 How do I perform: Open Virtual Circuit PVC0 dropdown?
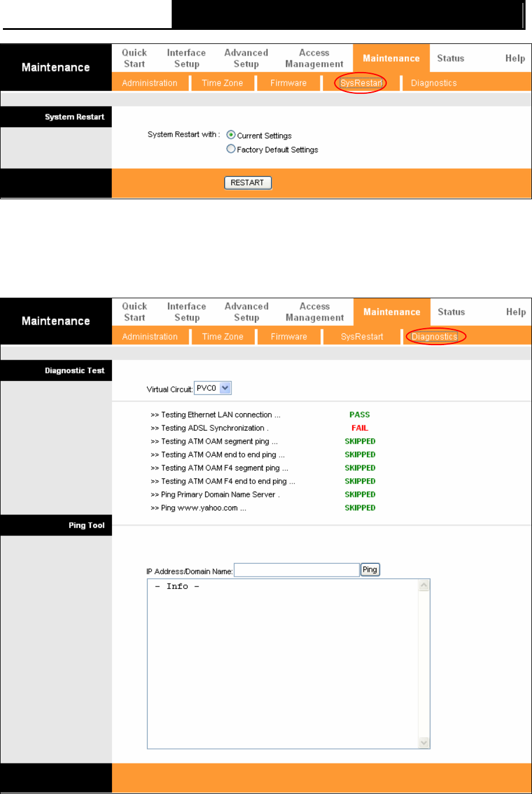click(213, 388)
